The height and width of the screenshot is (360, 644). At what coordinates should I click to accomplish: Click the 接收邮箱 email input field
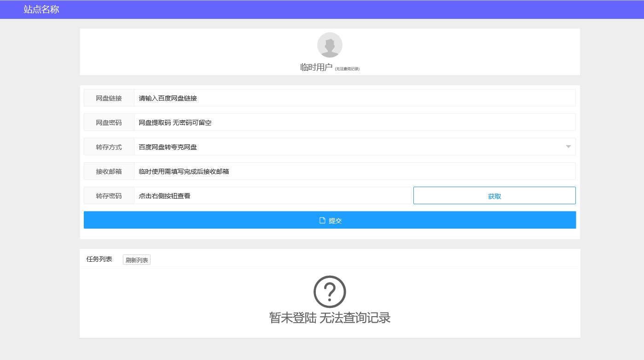tap(354, 171)
